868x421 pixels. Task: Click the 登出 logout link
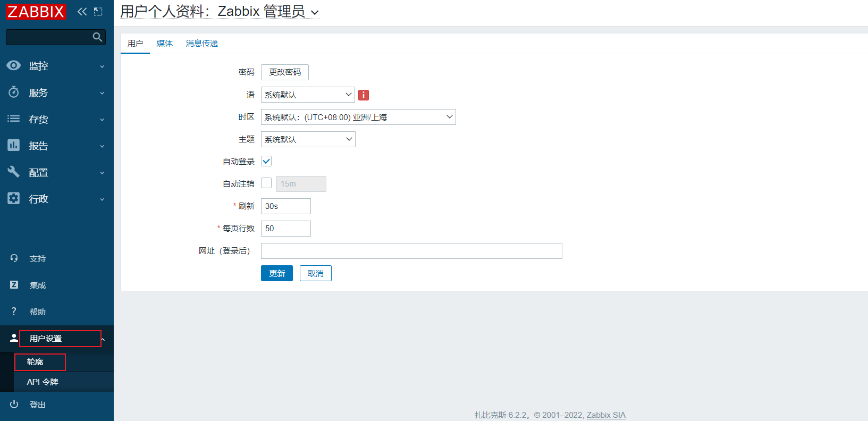38,405
